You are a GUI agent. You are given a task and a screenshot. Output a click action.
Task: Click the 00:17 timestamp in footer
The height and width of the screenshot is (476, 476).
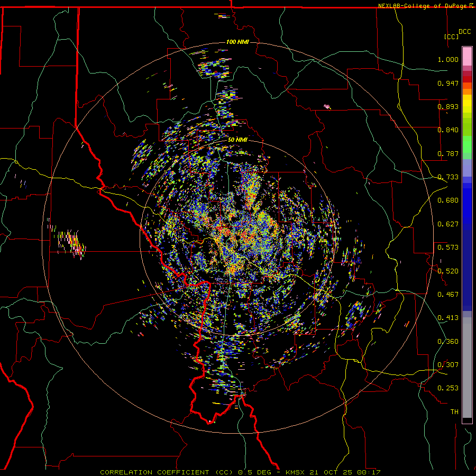coord(369,472)
